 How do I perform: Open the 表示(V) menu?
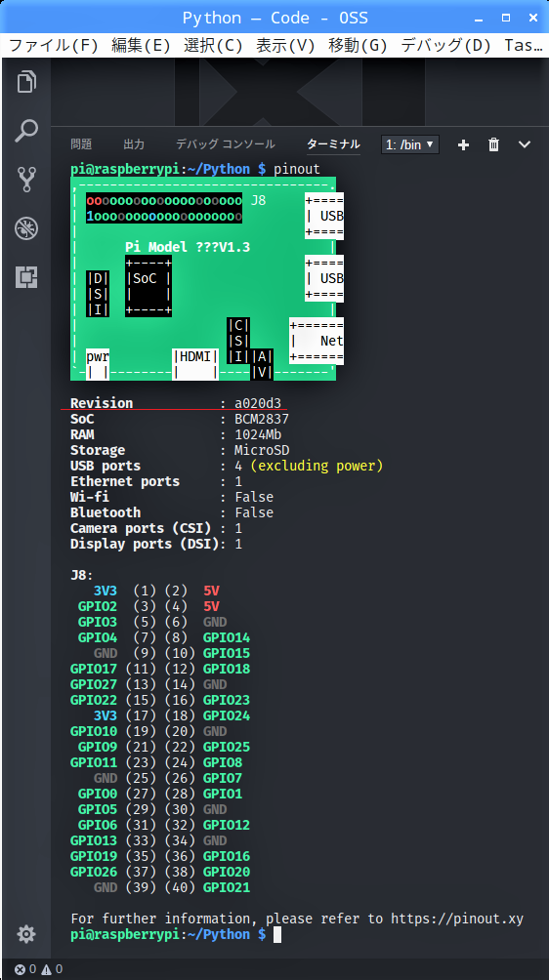coord(286,45)
